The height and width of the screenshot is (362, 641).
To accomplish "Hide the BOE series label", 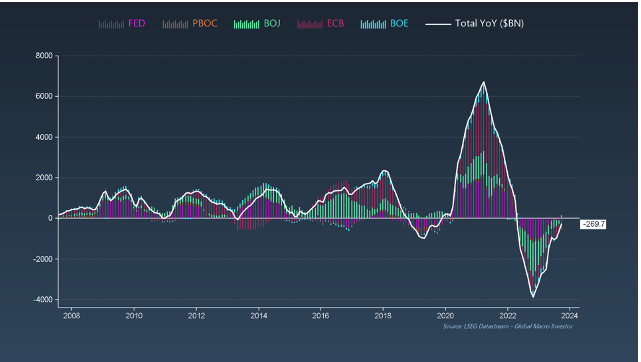I will (x=399, y=23).
